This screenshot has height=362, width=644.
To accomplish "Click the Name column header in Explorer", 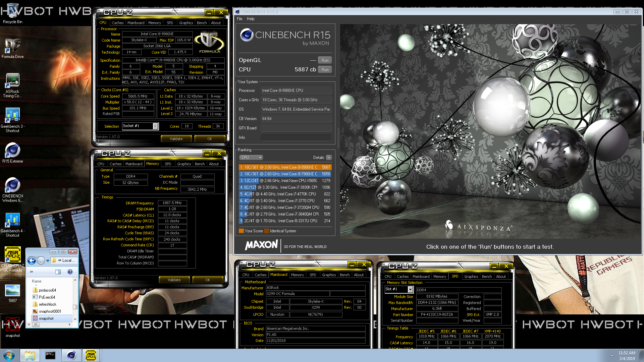I will pos(37,281).
